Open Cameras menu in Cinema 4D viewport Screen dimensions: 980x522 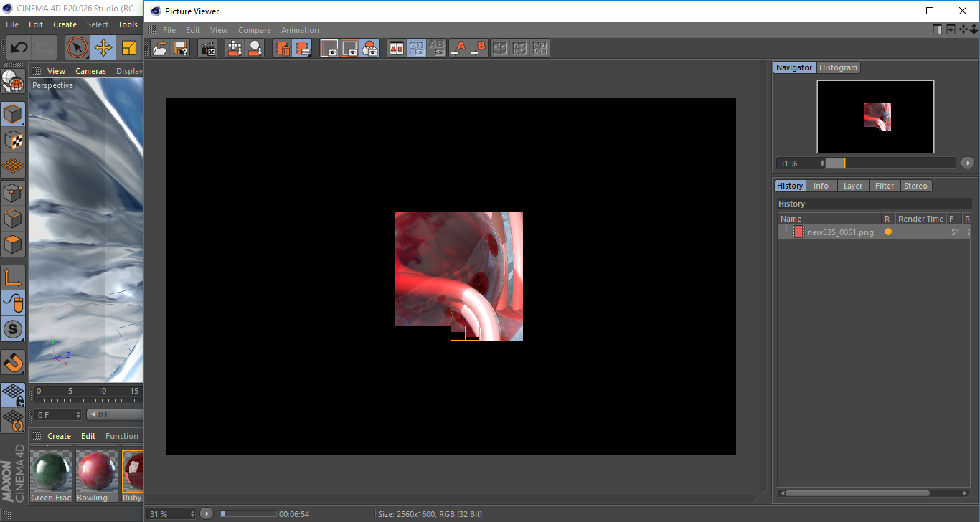point(91,71)
